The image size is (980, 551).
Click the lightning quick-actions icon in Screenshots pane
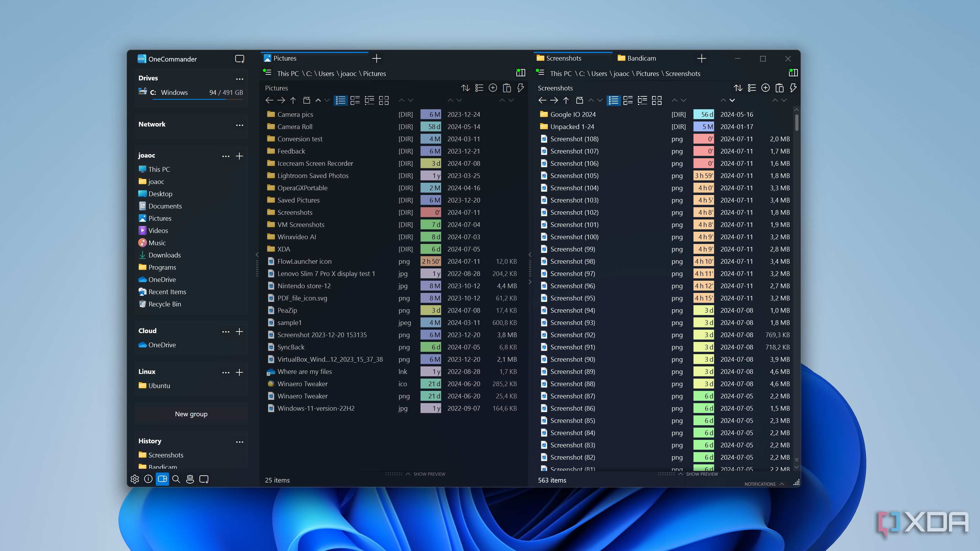793,88
